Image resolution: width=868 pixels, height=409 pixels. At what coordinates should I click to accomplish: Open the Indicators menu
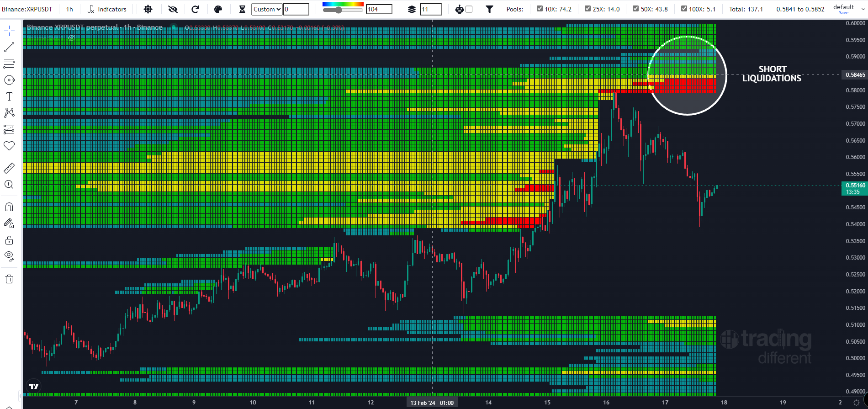pyautogui.click(x=107, y=9)
